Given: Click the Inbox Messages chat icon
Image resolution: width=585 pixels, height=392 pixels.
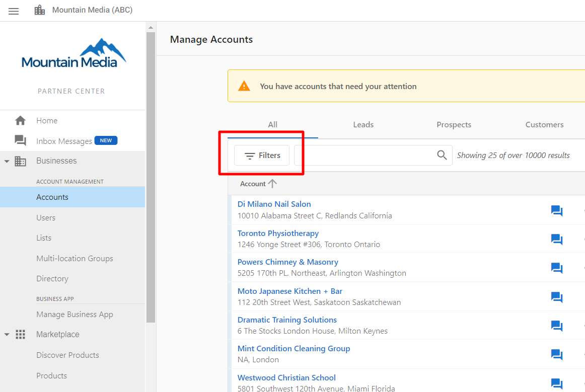Looking at the screenshot, I should click(x=20, y=140).
